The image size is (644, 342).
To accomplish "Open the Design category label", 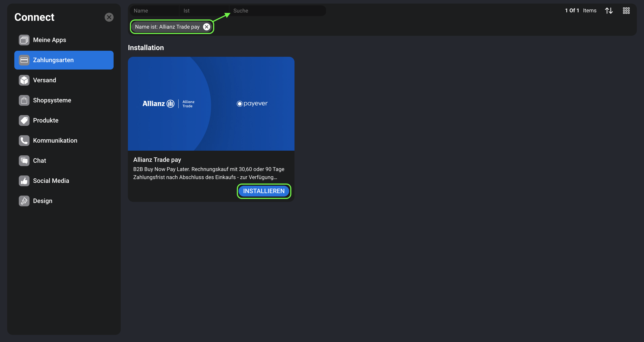I will 43,201.
